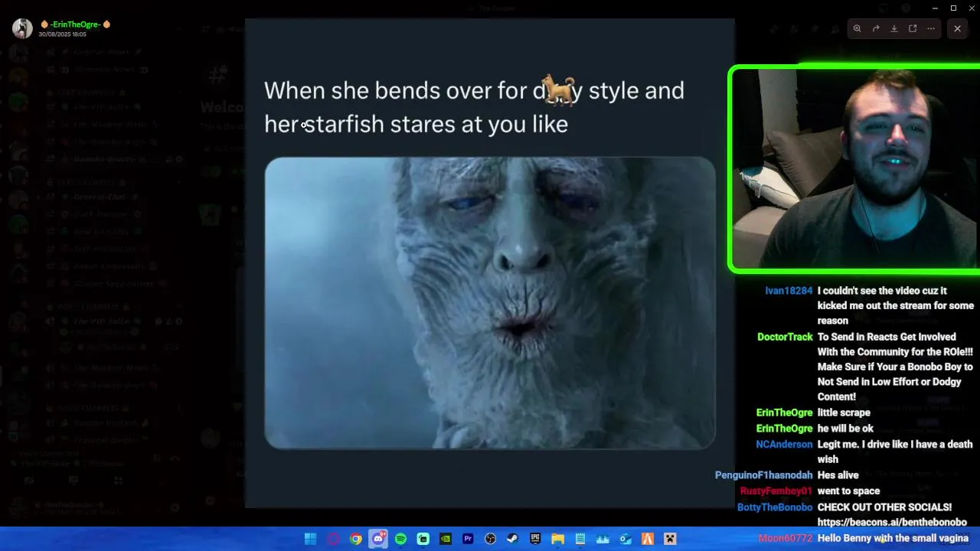Open the Windows Start menu

click(310, 539)
